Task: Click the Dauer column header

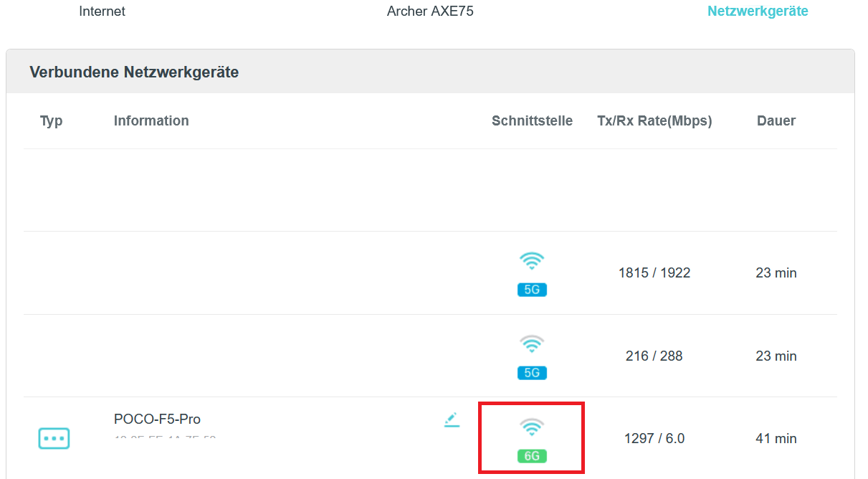Action: (x=776, y=121)
